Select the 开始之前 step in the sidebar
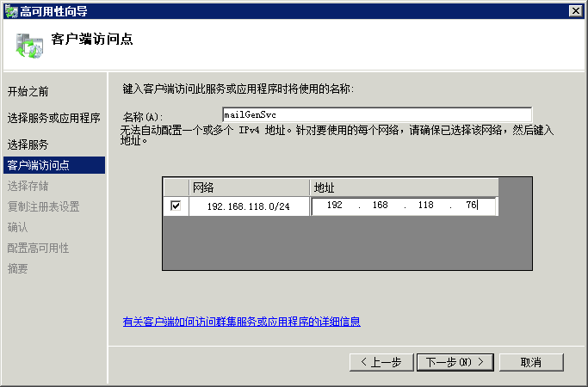The width and height of the screenshot is (588, 387). (x=28, y=91)
